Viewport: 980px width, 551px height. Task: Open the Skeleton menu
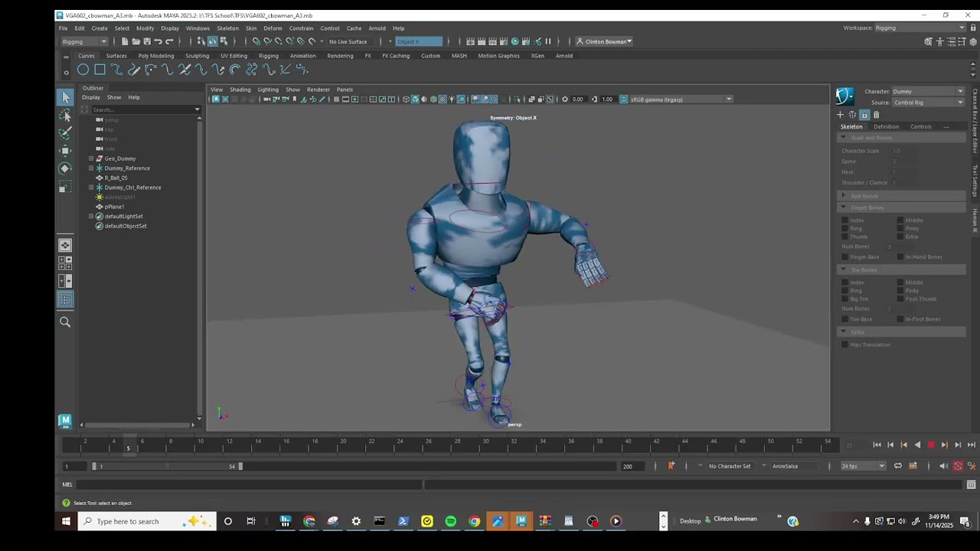point(227,28)
